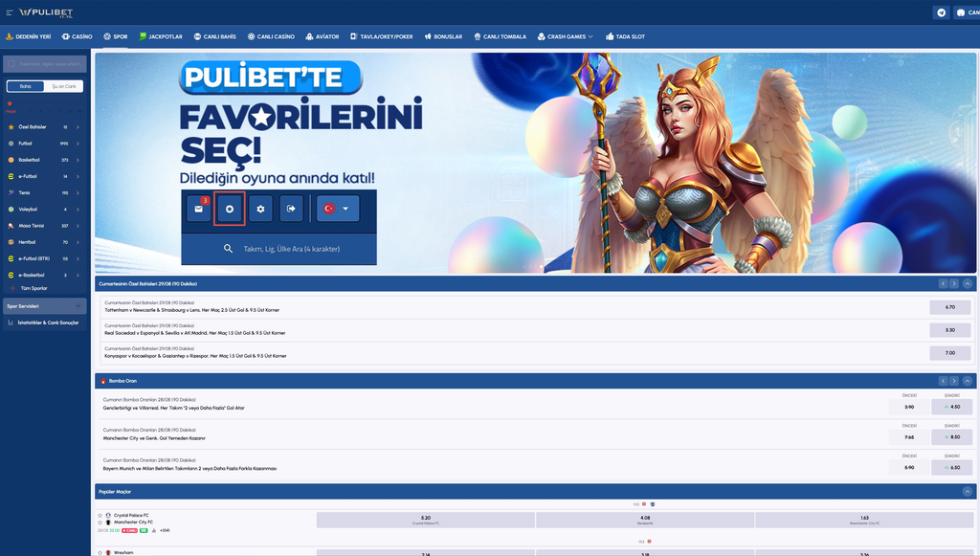Open the Spor menu item
980x556 pixels.
tap(116, 37)
